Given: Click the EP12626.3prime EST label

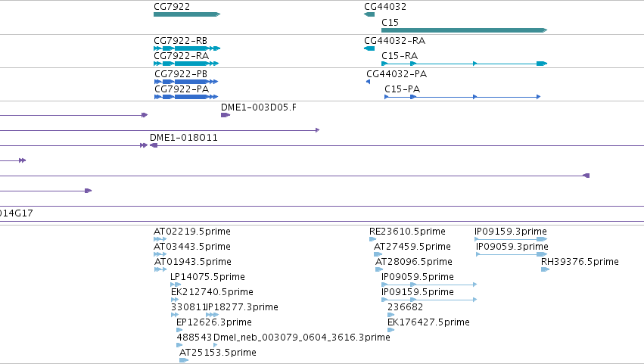Looking at the screenshot, I should point(214,322).
